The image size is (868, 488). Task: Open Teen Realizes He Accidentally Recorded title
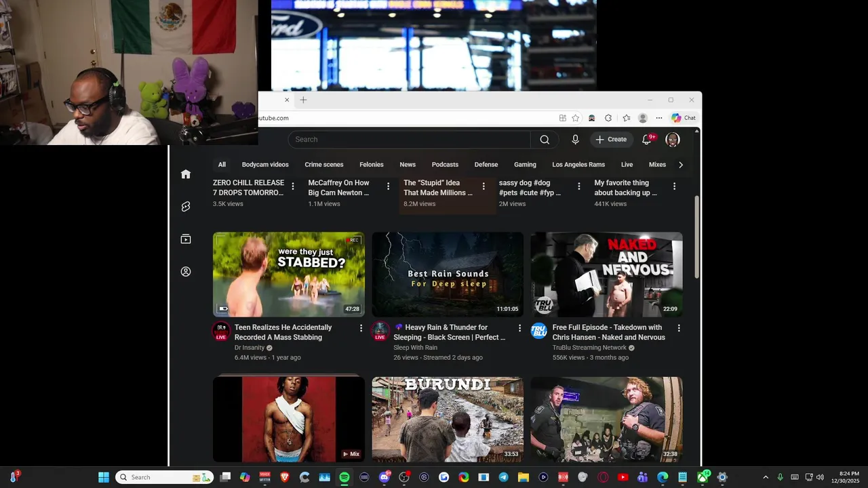pyautogui.click(x=283, y=332)
